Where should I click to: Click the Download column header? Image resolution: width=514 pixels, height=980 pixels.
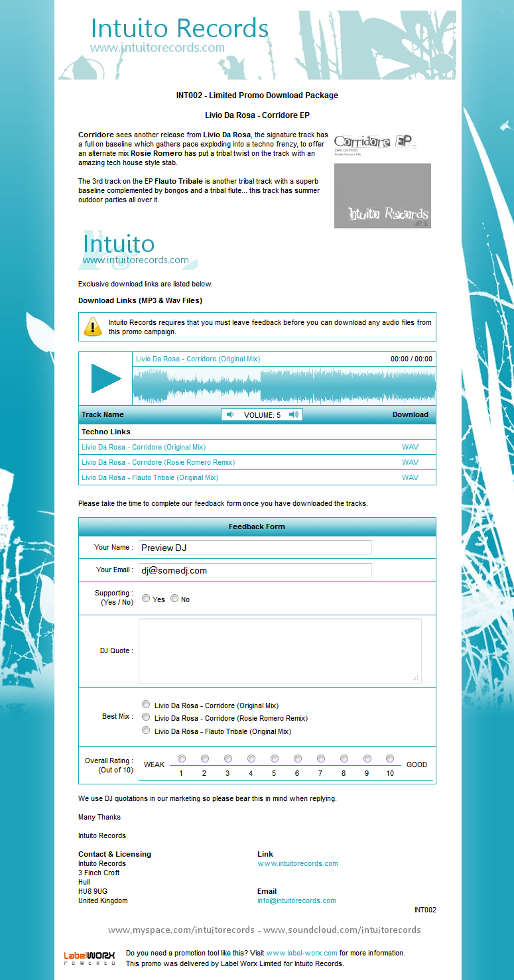pyautogui.click(x=411, y=414)
